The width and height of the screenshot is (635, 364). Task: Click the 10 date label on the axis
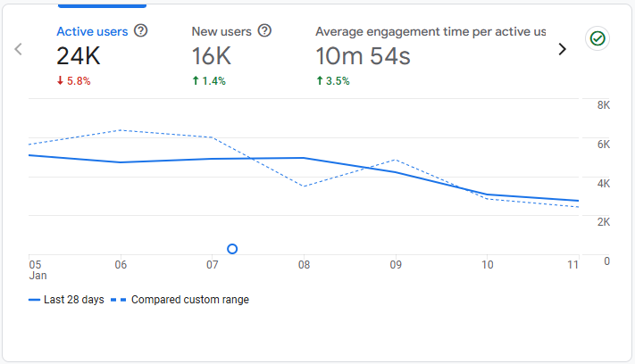[487, 265]
